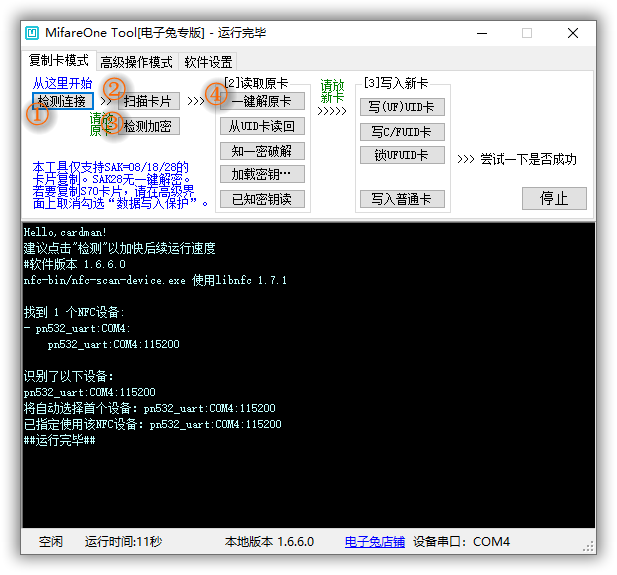Click 本地版本 1.6.6.0 status entry
The width and height of the screenshot is (617, 575).
[270, 542]
